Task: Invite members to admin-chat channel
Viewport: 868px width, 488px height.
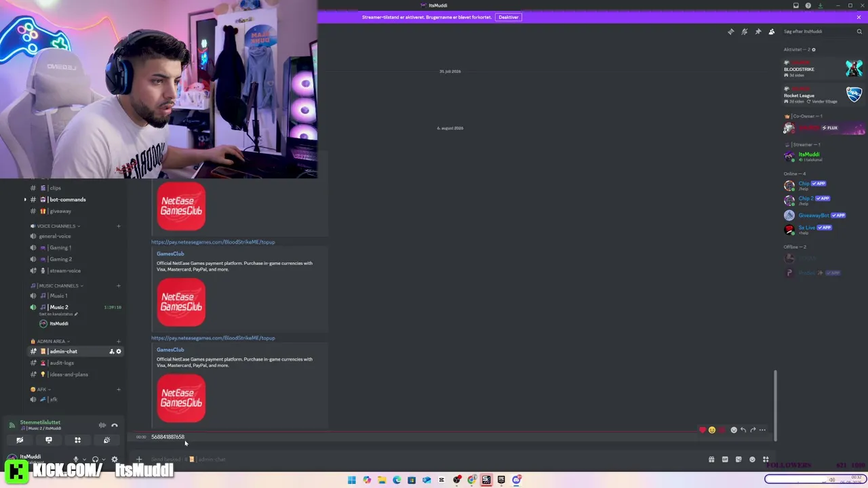Action: click(x=112, y=351)
